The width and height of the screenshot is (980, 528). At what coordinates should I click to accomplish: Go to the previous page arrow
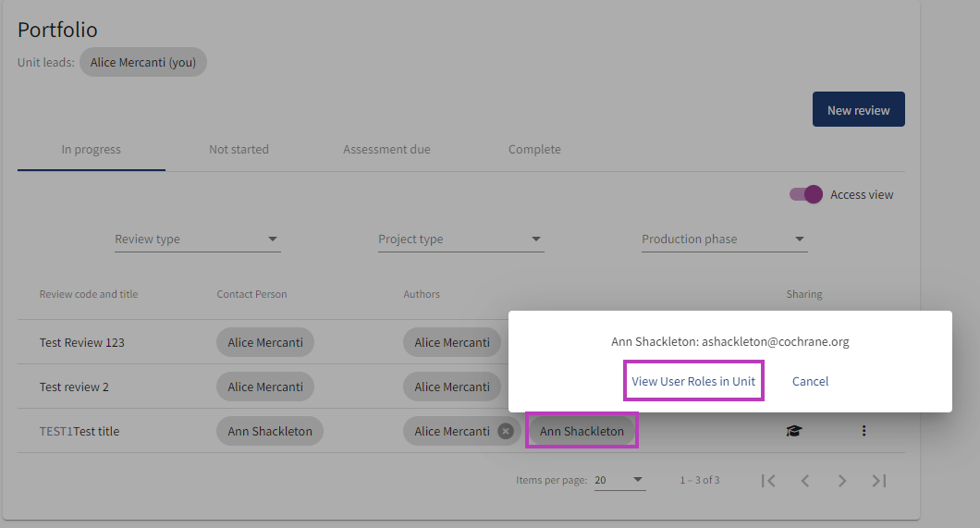[804, 480]
